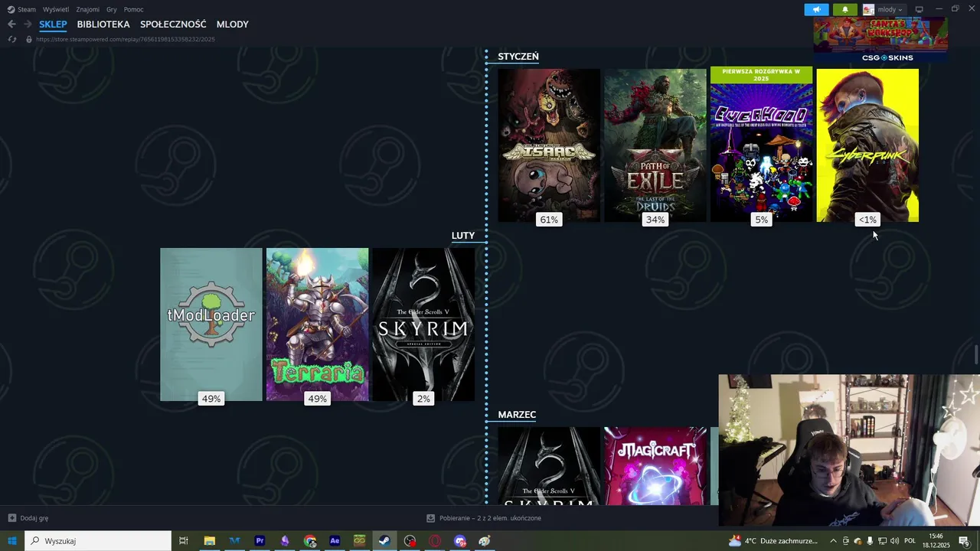The height and width of the screenshot is (551, 980).
Task: Click the <1% playtime label
Action: coord(867,220)
